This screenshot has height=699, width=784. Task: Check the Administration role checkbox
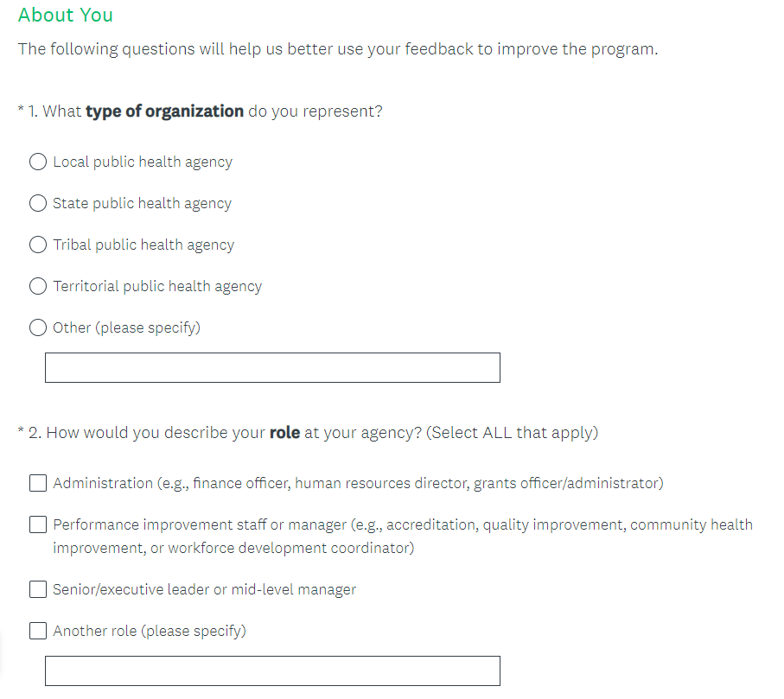tap(38, 483)
